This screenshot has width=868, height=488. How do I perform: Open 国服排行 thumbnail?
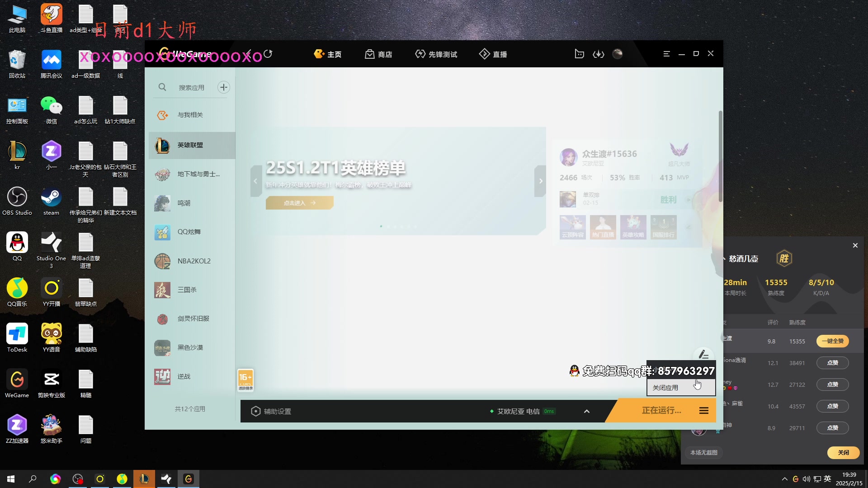point(664,227)
